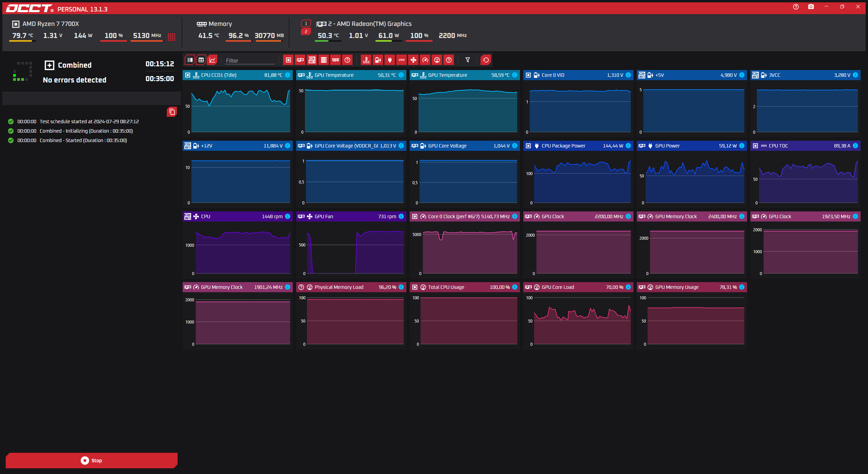Click the GPU Memory Clock 2400,00 MHz header

click(692, 216)
